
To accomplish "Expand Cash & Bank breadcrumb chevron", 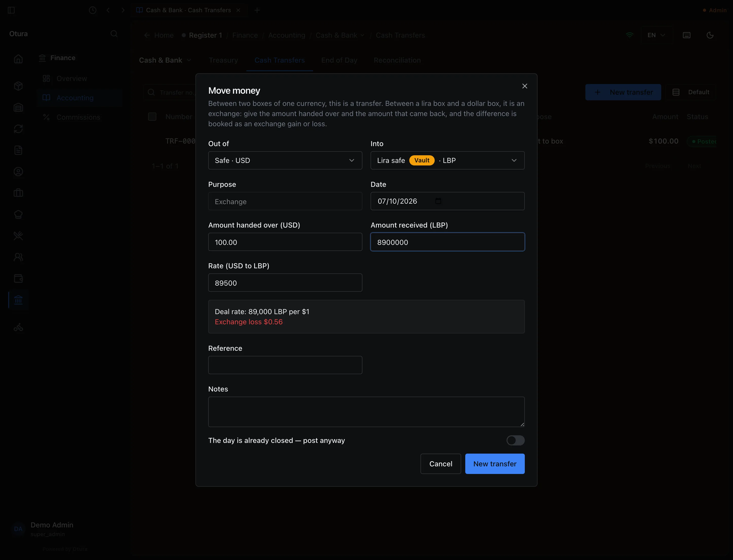I will [x=362, y=35].
